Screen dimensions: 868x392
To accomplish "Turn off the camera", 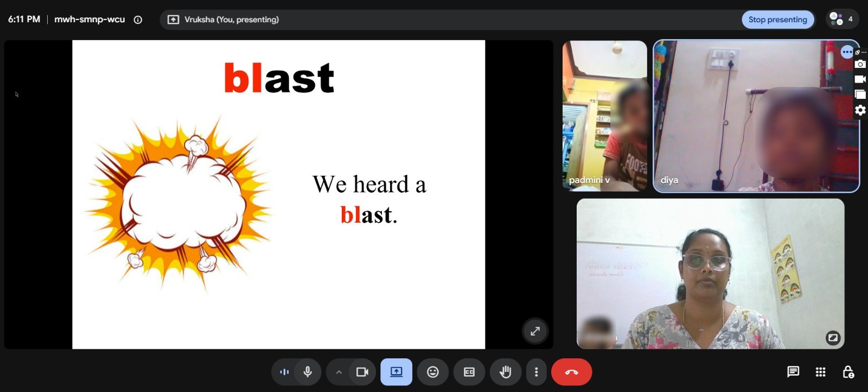I will click(x=362, y=372).
